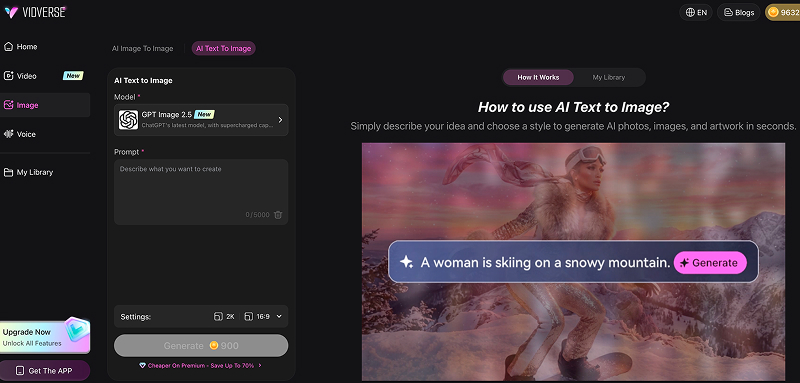
Task: Click the Video play icon
Action: [x=8, y=76]
